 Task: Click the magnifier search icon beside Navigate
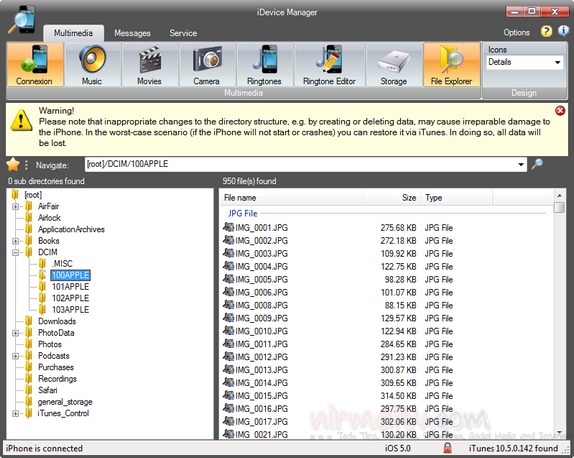tap(537, 164)
